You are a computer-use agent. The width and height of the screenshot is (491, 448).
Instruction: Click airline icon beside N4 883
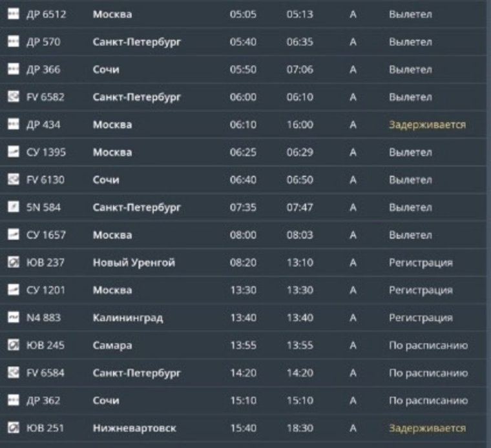13,317
